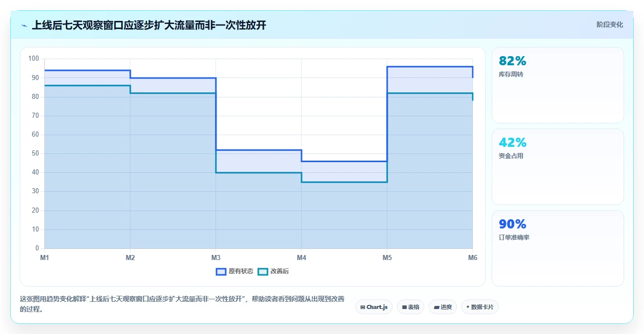Click the description text below the chart
The width and height of the screenshot is (644, 334).
(x=182, y=304)
